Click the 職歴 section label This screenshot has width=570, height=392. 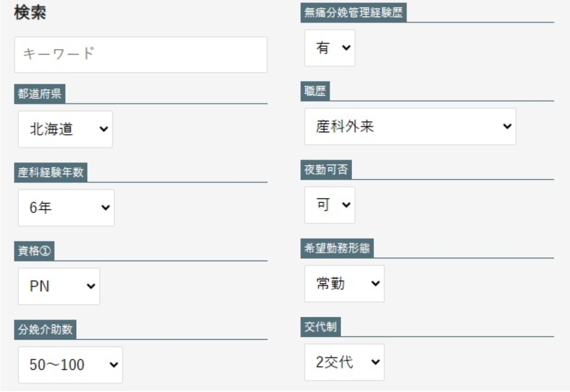[315, 91]
